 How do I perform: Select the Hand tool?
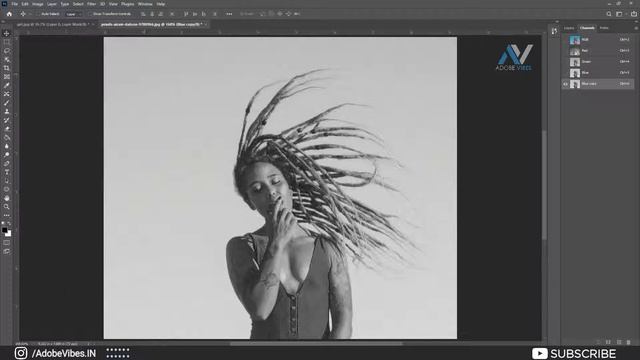(x=7, y=198)
